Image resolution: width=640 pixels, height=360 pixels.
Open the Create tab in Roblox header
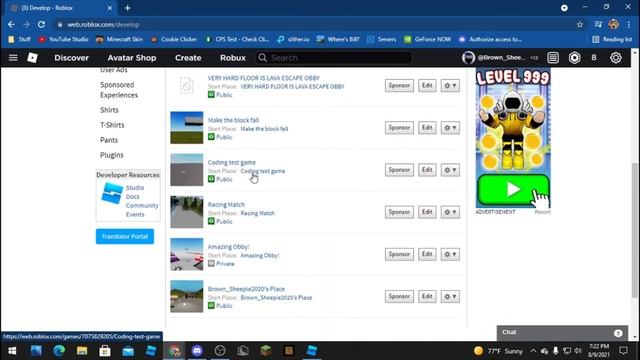(x=188, y=58)
